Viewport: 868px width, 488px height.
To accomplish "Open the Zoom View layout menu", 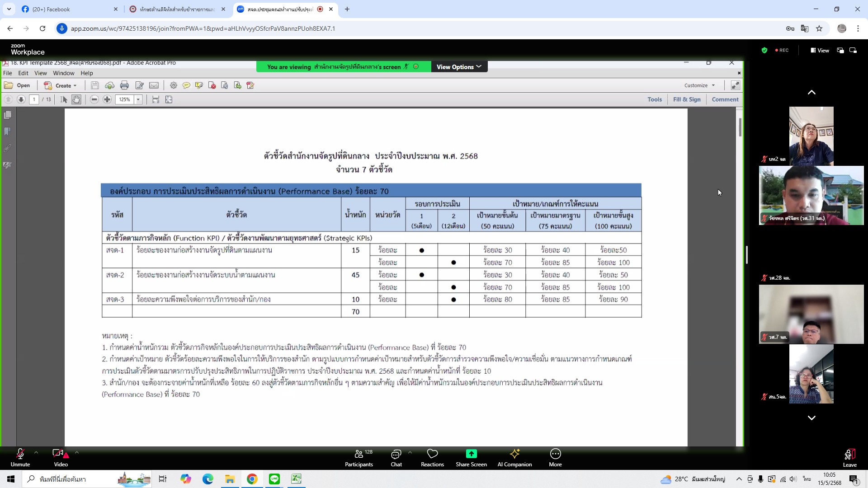I will (820, 50).
